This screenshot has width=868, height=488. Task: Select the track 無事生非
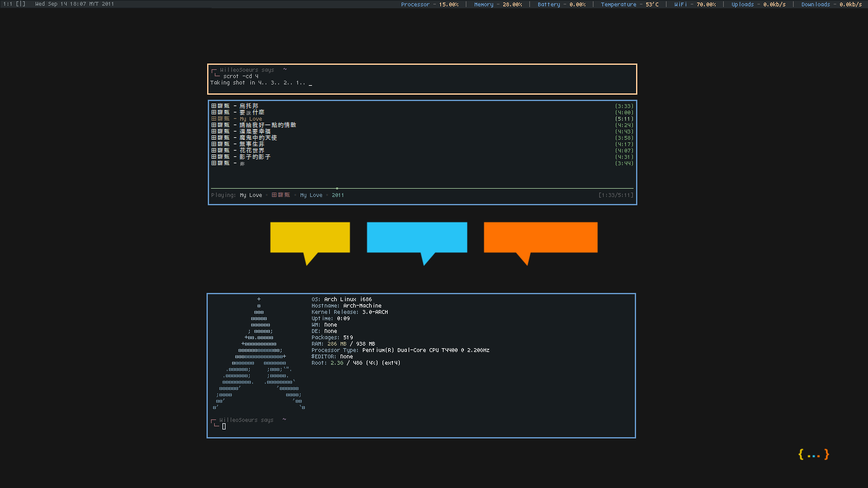tap(423, 144)
